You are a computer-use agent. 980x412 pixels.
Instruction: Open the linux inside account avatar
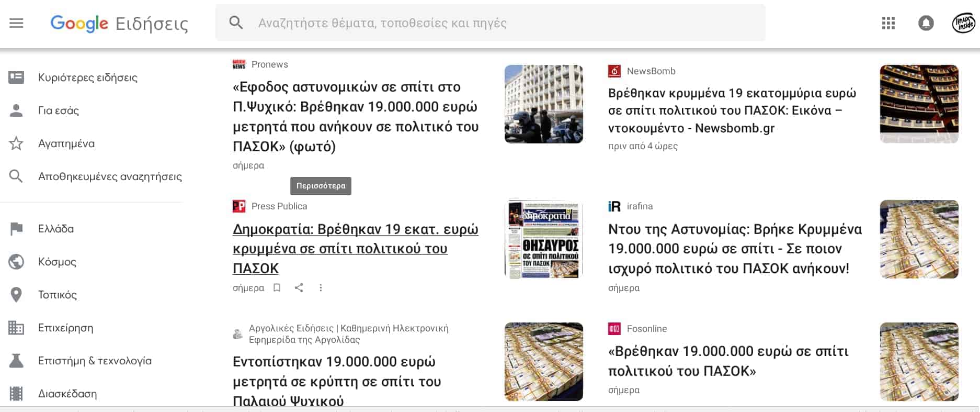963,23
